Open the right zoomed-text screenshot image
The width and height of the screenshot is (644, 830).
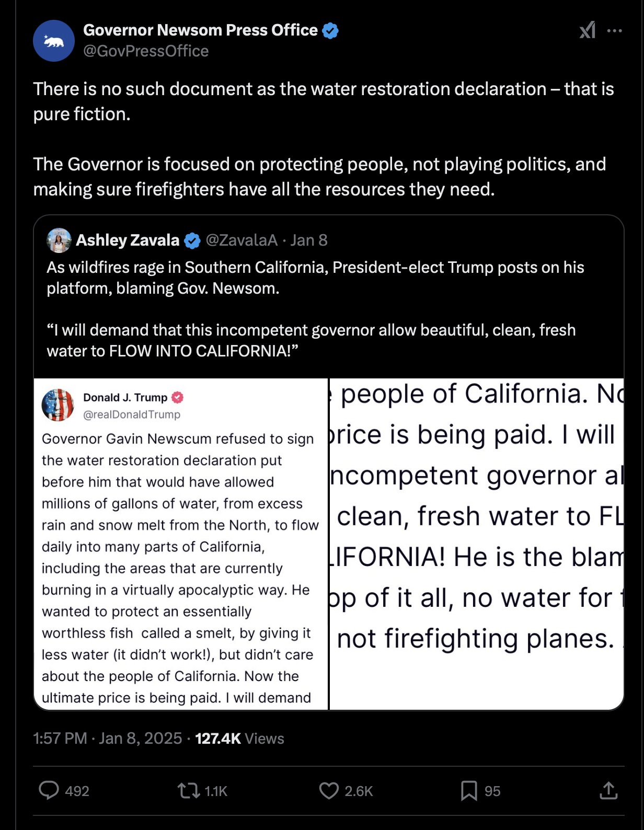pyautogui.click(x=477, y=544)
